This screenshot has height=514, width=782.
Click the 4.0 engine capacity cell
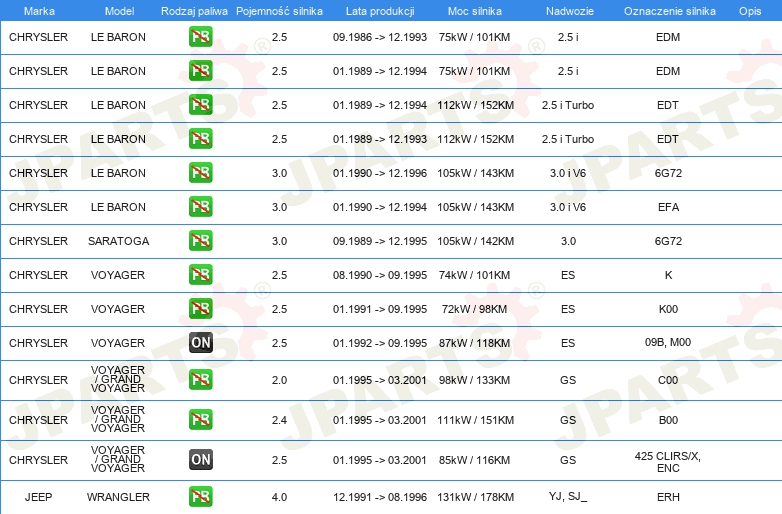(279, 498)
